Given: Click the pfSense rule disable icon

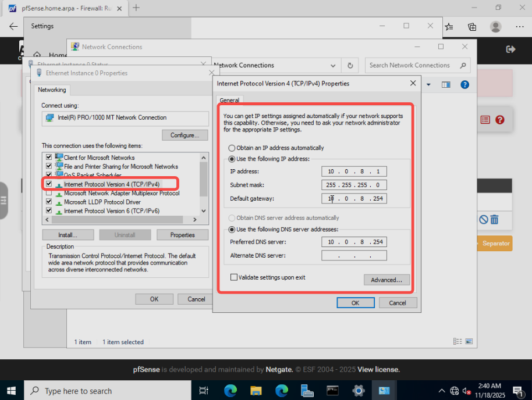Looking at the screenshot, I should [x=484, y=219].
